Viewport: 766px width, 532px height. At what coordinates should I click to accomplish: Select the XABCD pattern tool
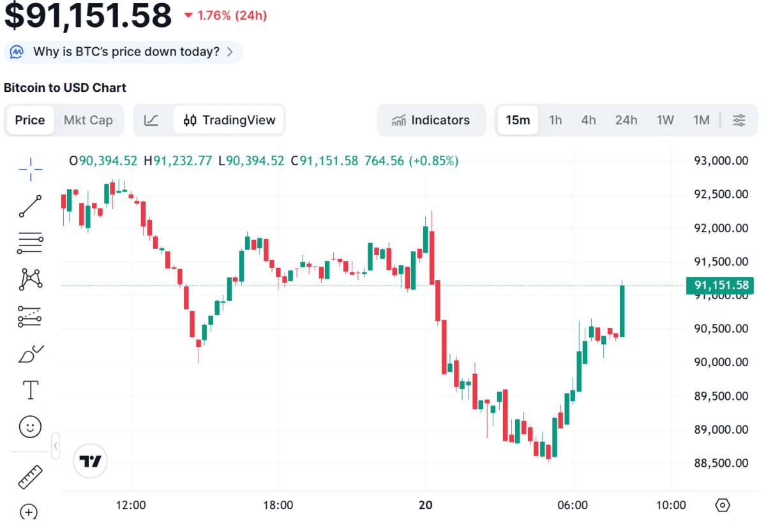coord(30,279)
